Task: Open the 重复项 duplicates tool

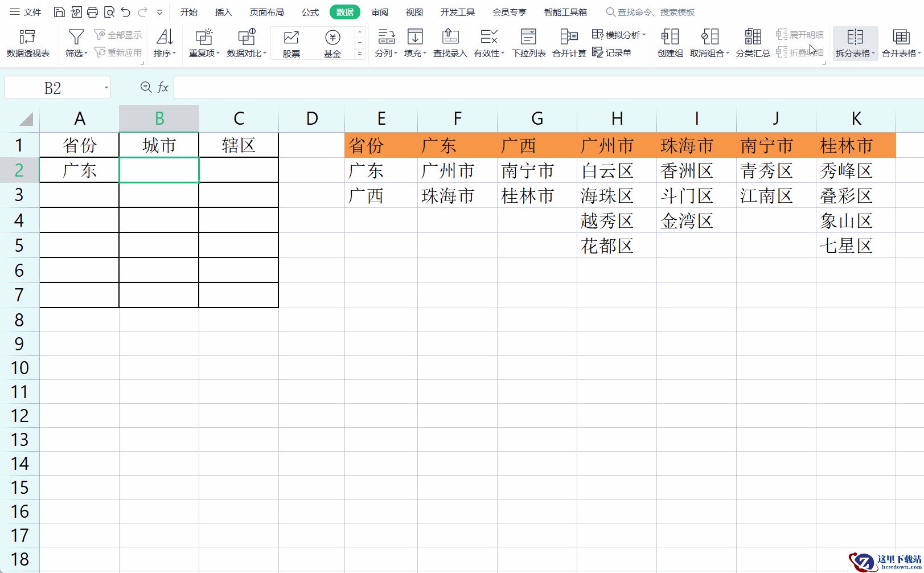Action: click(x=204, y=43)
